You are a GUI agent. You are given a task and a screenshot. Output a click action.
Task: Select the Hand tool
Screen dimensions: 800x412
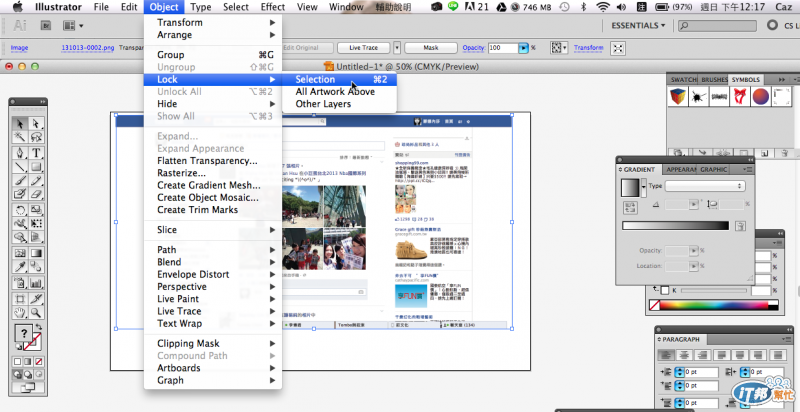pos(20,312)
